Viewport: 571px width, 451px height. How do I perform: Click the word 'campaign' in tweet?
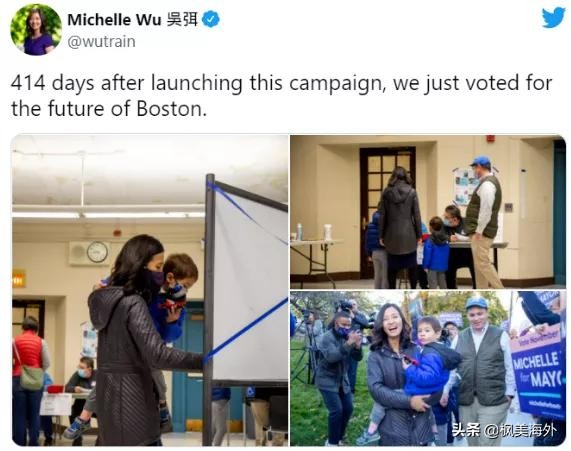coord(337,84)
